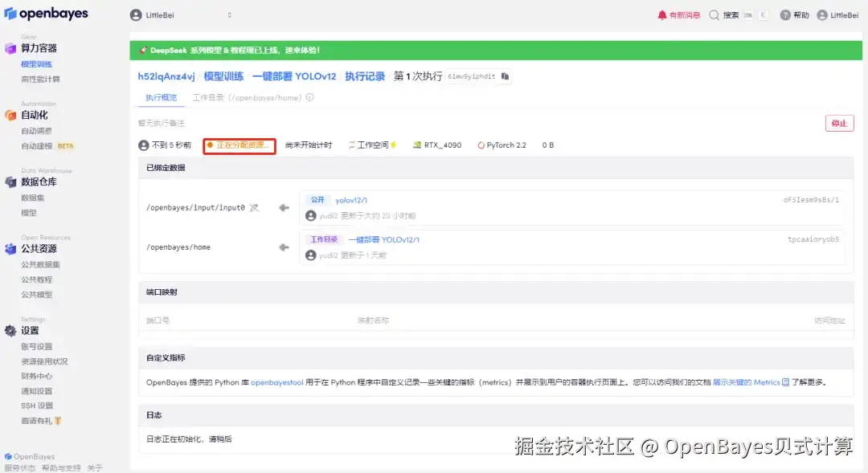Click the 服务状态 footer link
The image size is (868, 473).
20,468
